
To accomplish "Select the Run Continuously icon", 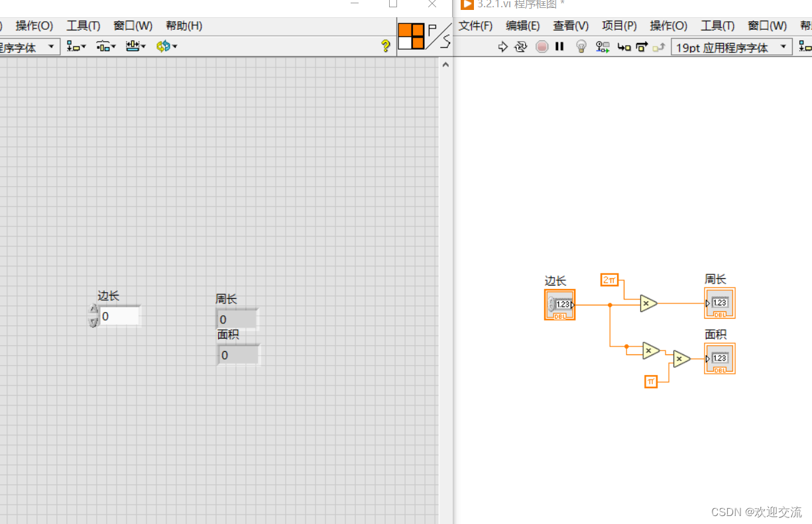I will [521, 46].
